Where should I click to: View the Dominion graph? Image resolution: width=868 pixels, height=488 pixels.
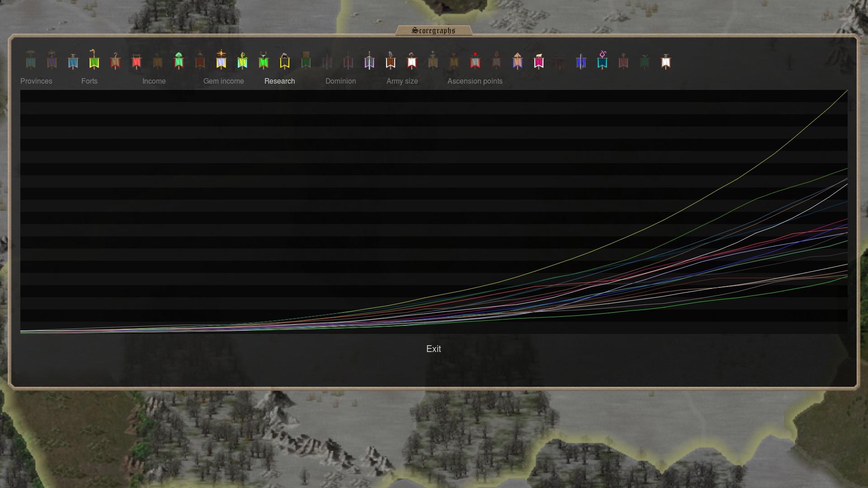(x=341, y=81)
